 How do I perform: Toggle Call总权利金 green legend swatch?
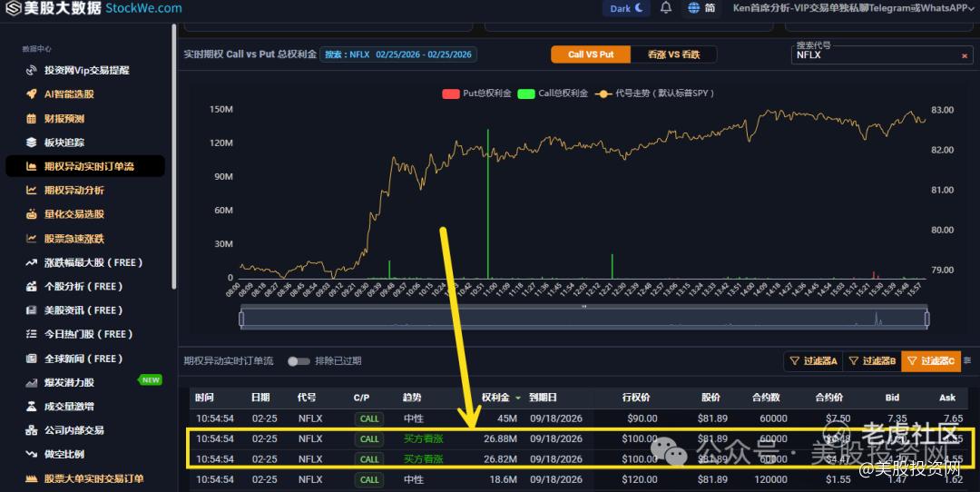point(526,93)
